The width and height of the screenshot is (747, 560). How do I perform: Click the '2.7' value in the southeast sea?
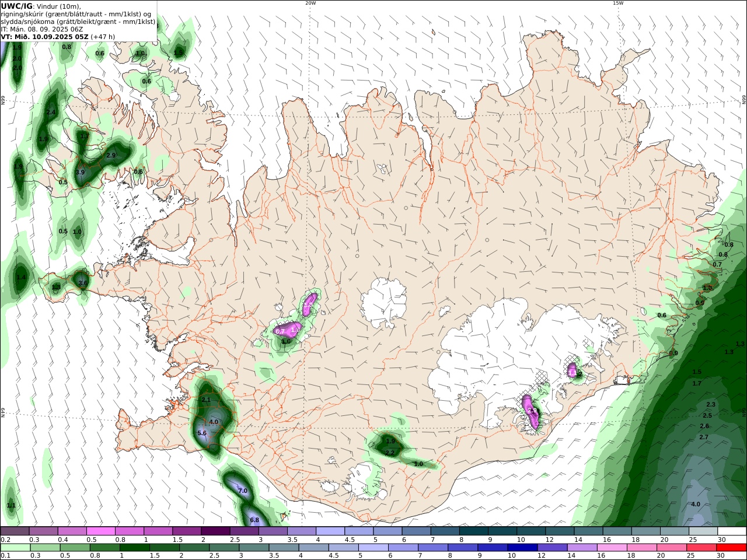pos(704,437)
